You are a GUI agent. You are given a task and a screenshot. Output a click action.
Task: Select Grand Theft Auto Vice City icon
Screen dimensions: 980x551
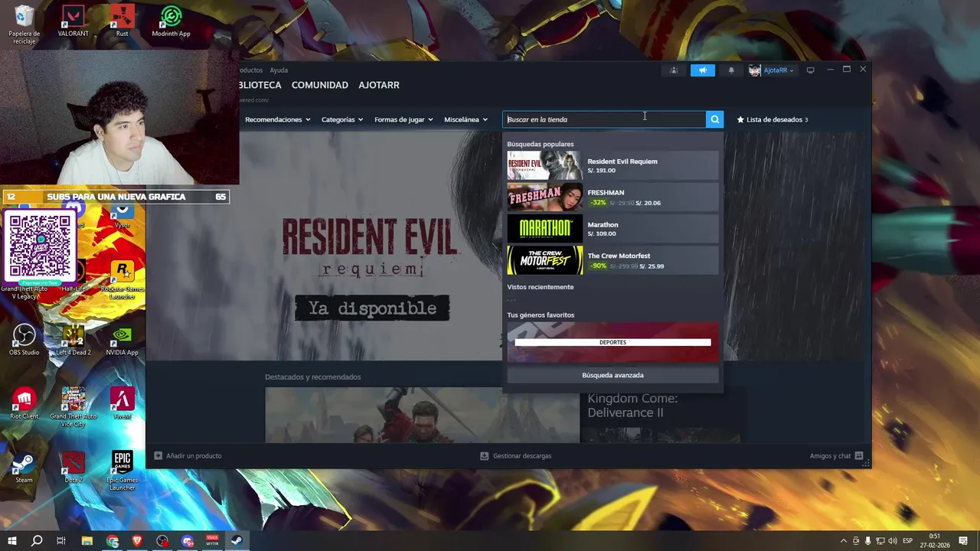(x=73, y=407)
